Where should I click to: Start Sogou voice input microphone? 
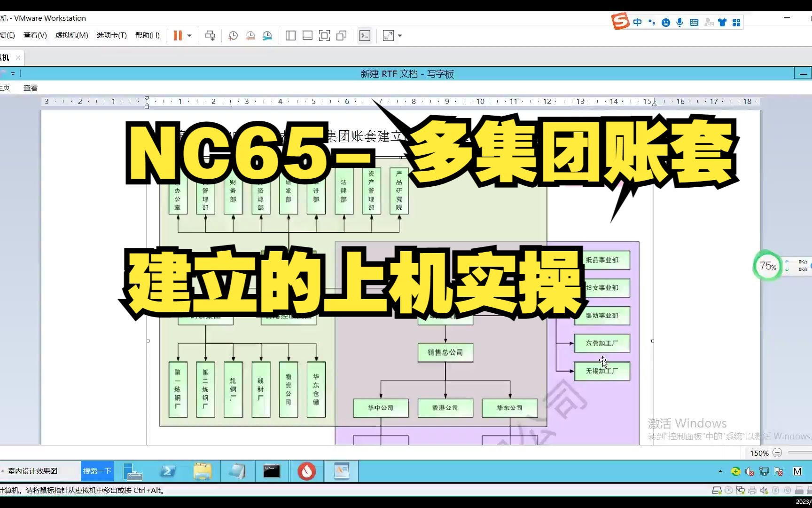click(x=679, y=22)
